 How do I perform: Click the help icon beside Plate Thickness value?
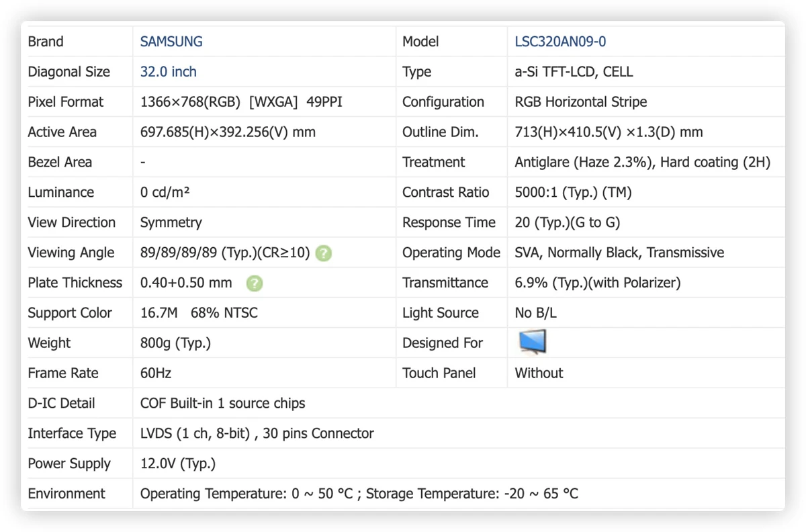255,283
